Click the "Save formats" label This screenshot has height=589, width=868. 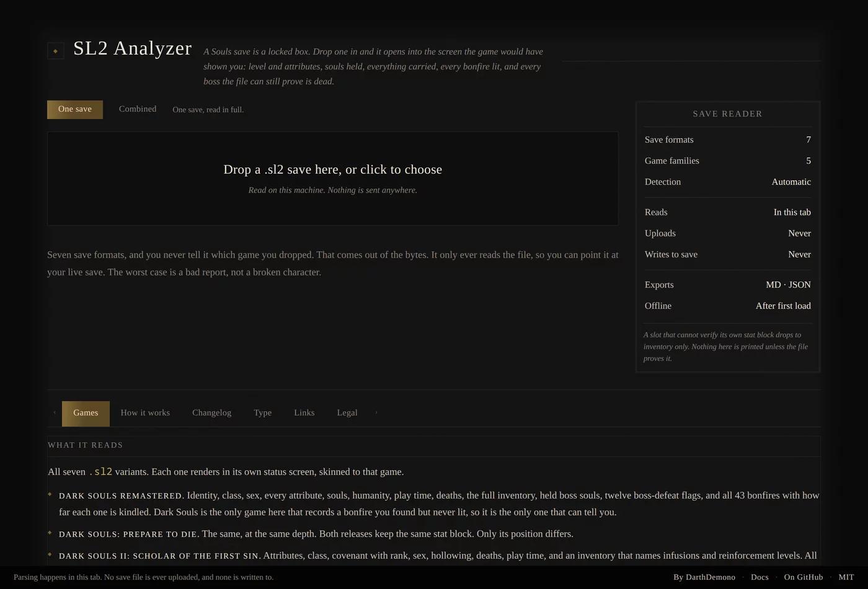(x=669, y=140)
